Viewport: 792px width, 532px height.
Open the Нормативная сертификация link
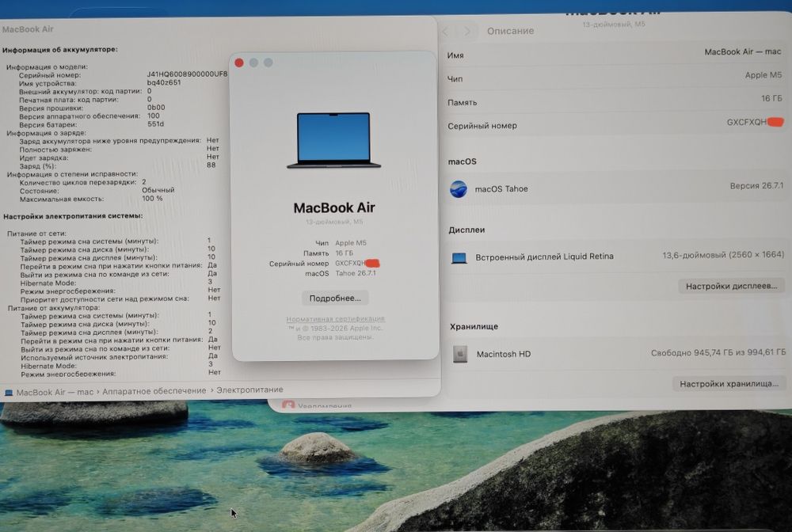click(335, 319)
